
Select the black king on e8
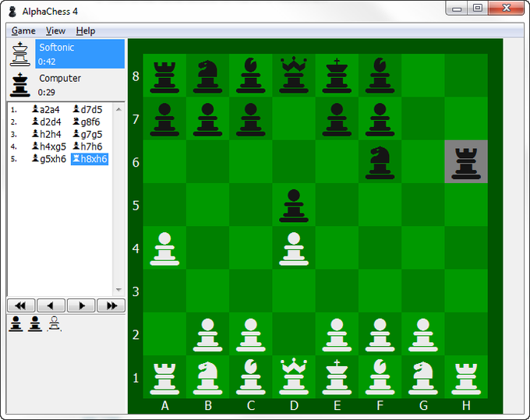click(x=337, y=76)
